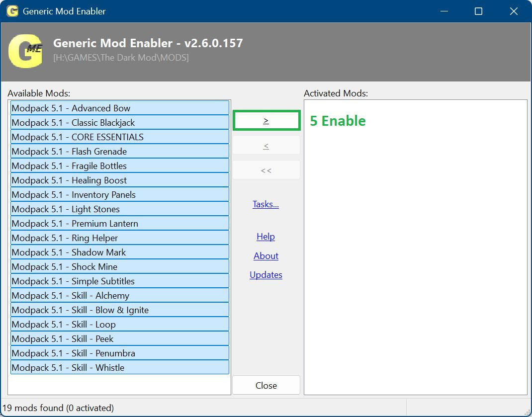Screen dimensions: 532x417
Task: Select Modpack 5.1 - Classic Blackjack
Action: click(x=120, y=122)
